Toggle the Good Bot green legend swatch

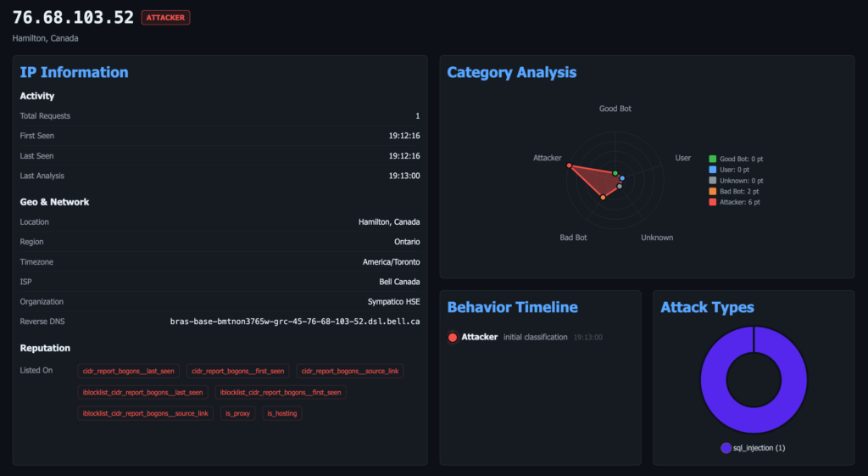coord(713,159)
